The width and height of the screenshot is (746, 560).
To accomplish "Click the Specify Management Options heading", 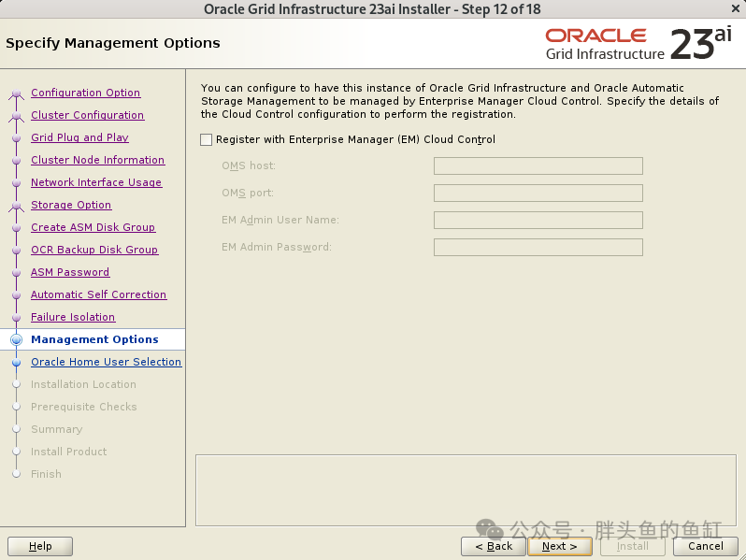I will click(x=113, y=43).
